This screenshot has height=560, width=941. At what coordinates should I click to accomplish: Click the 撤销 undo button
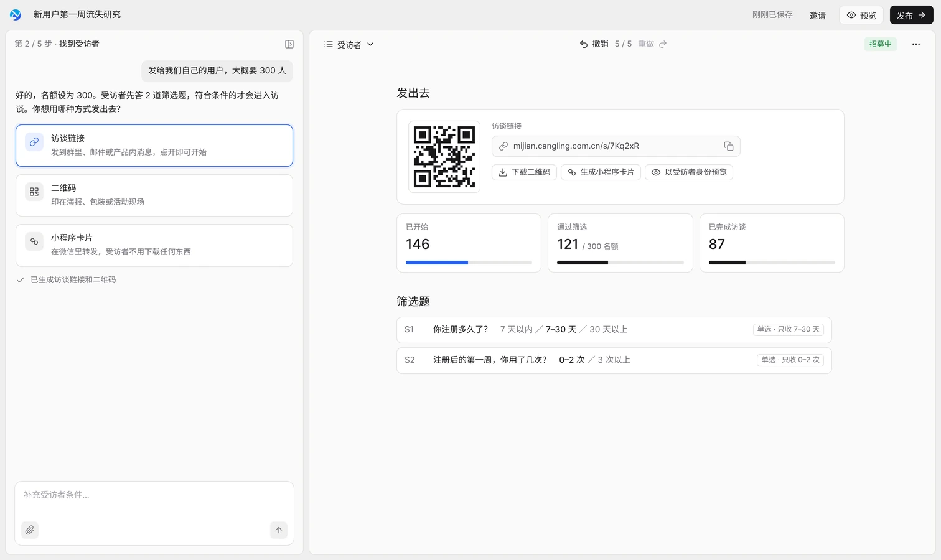click(594, 44)
